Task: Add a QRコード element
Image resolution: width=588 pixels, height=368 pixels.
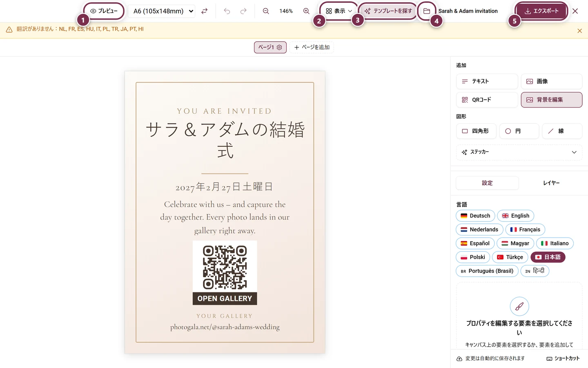Action: coord(487,100)
